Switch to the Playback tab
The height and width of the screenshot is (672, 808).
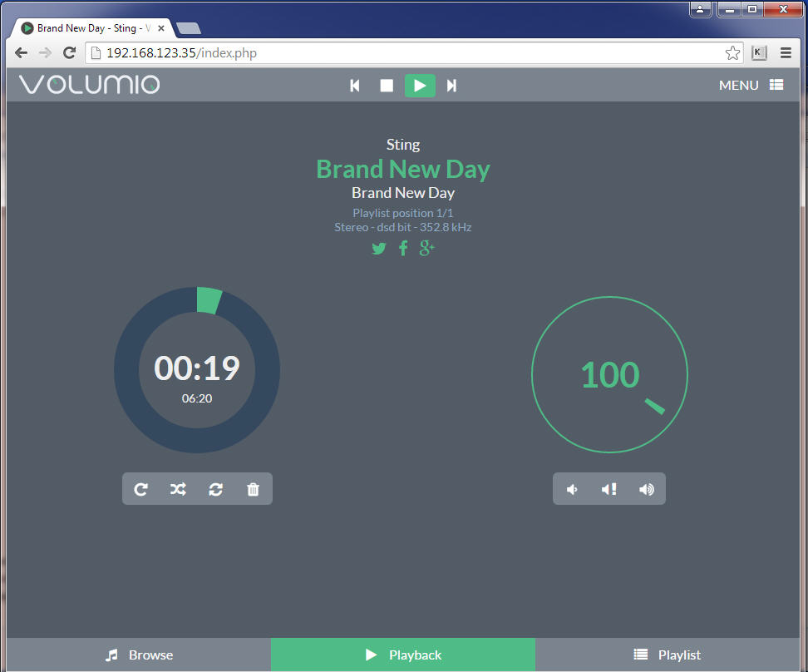click(x=403, y=655)
